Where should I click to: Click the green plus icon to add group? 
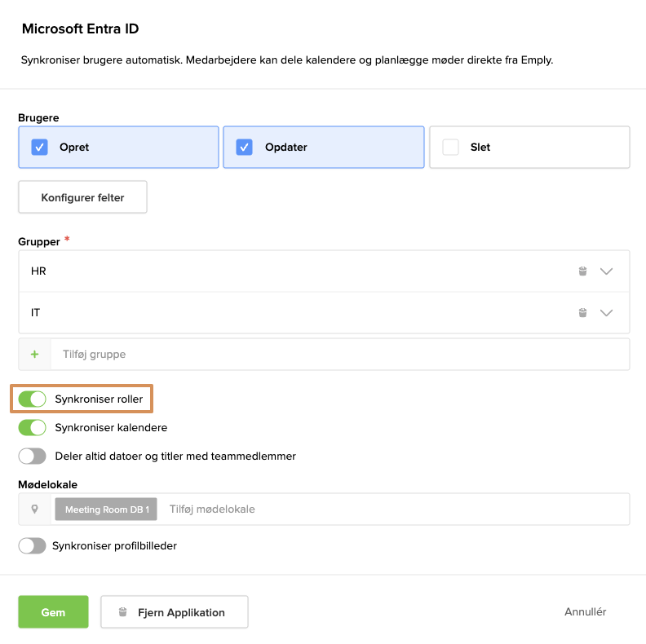(x=34, y=355)
